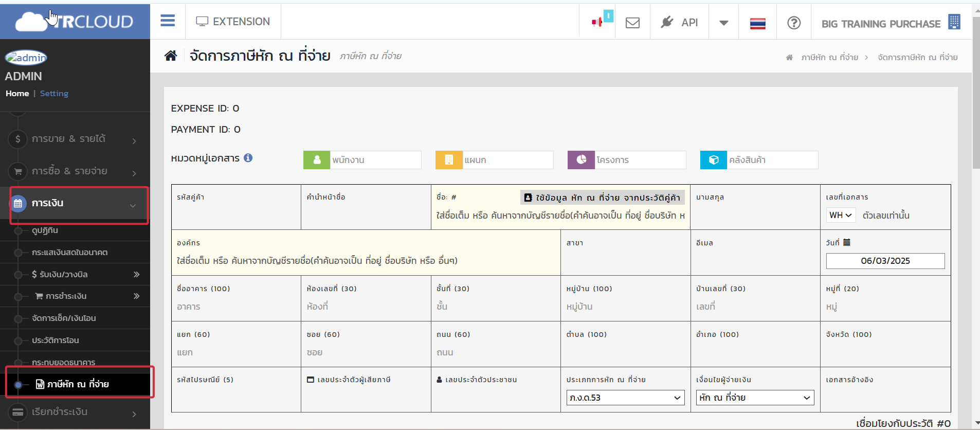Click the info icon beside หมวดหมู่เอกสาร
Screen dimensions: 980x430
(248, 158)
